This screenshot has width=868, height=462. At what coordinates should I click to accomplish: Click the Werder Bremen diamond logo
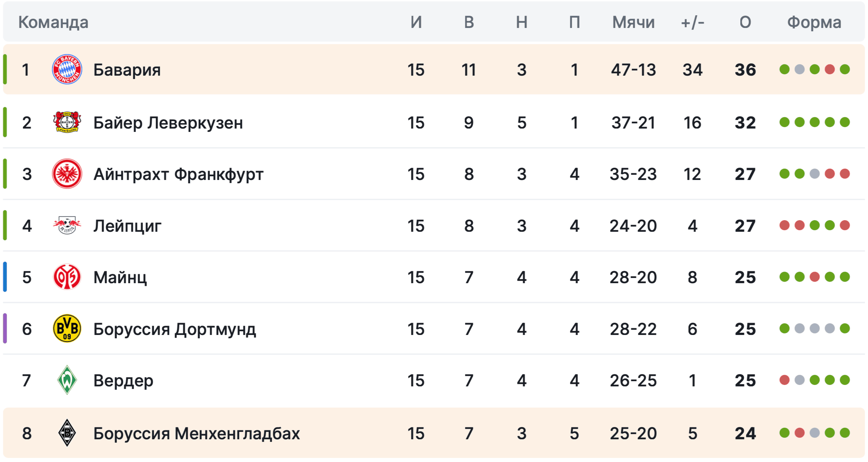(67, 380)
